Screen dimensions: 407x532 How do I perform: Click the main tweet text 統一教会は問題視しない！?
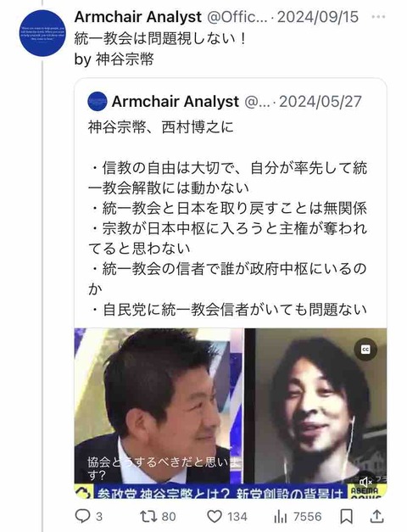(160, 39)
